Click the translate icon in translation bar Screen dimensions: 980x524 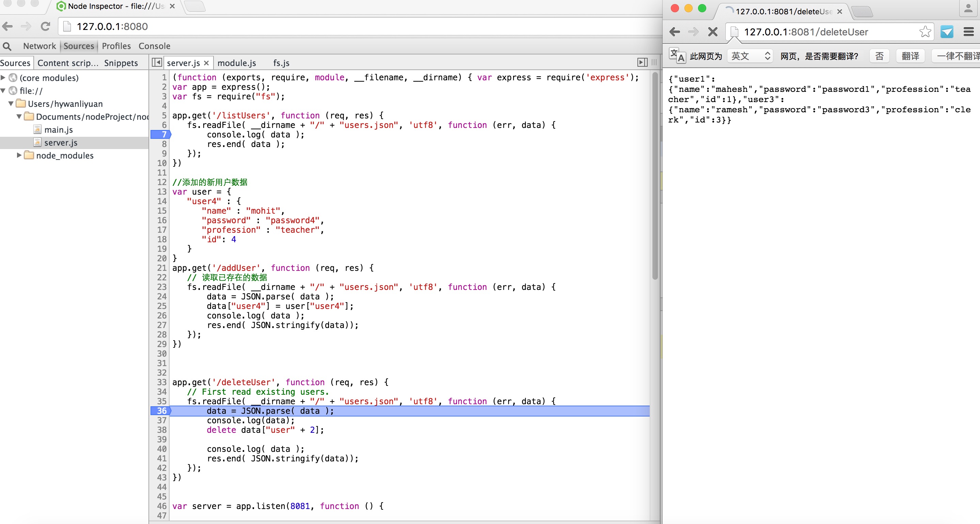pos(677,55)
